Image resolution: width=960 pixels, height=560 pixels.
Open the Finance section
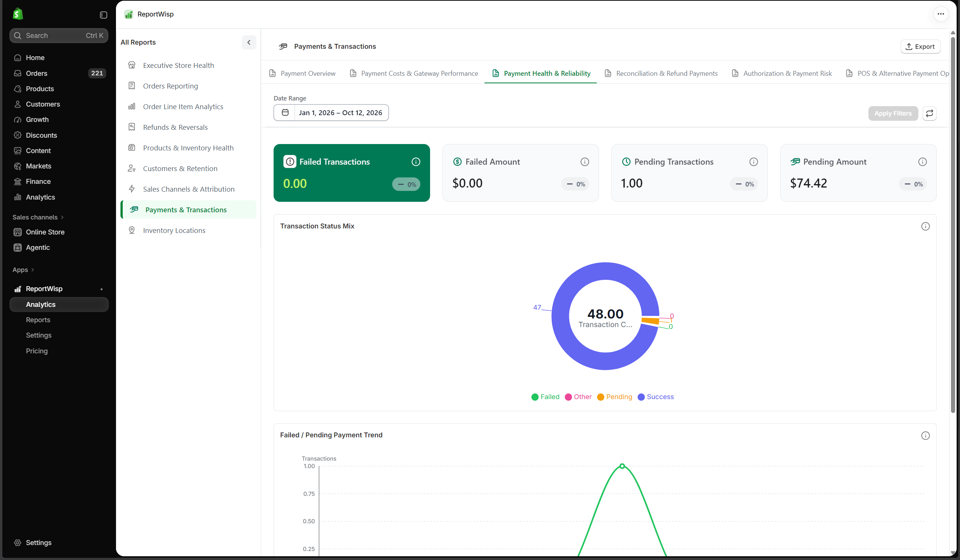pos(59,181)
